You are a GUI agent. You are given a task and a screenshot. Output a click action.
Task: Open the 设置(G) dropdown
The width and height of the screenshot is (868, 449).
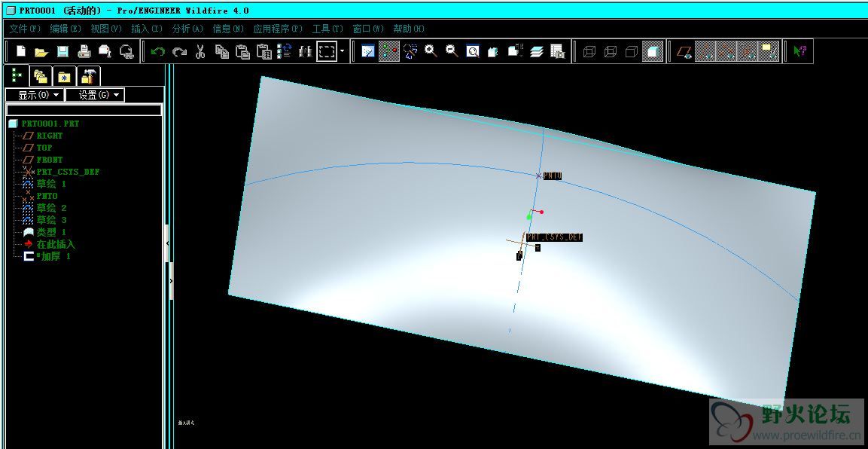pos(95,95)
